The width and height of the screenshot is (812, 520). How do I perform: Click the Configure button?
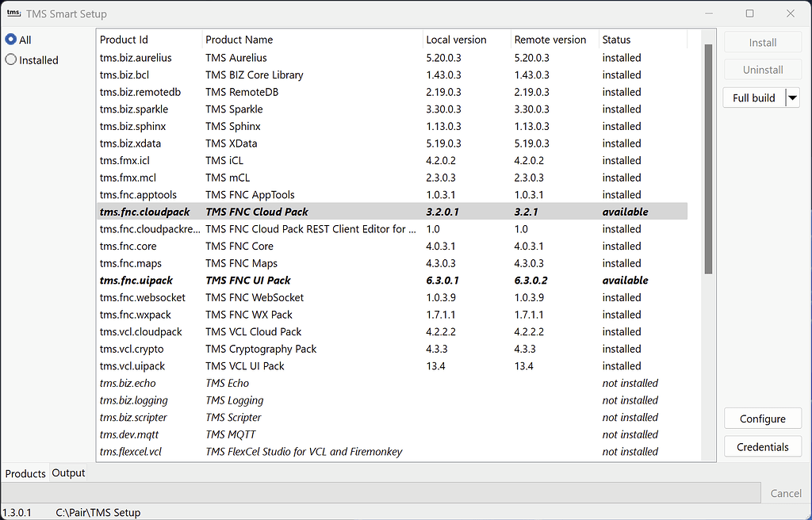pyautogui.click(x=762, y=418)
